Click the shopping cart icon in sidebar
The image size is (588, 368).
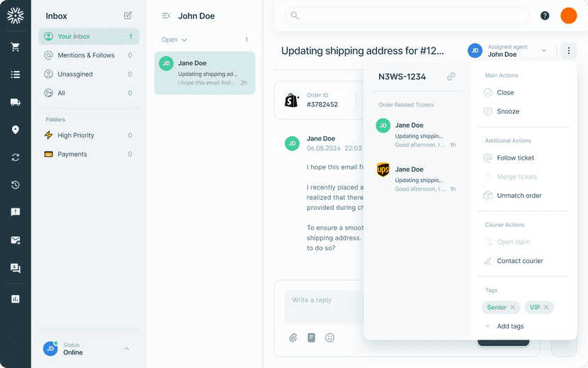[15, 47]
